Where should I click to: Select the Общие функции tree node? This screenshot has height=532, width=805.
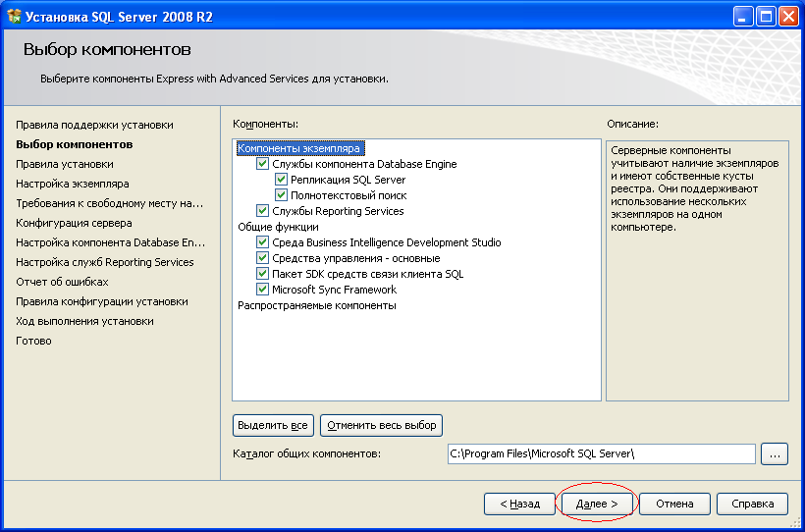[278, 227]
